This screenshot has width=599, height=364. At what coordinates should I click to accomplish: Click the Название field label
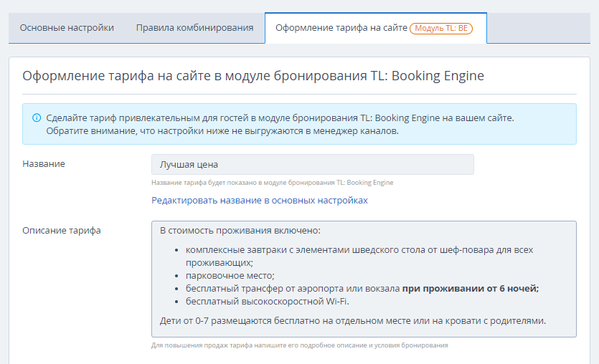(44, 163)
